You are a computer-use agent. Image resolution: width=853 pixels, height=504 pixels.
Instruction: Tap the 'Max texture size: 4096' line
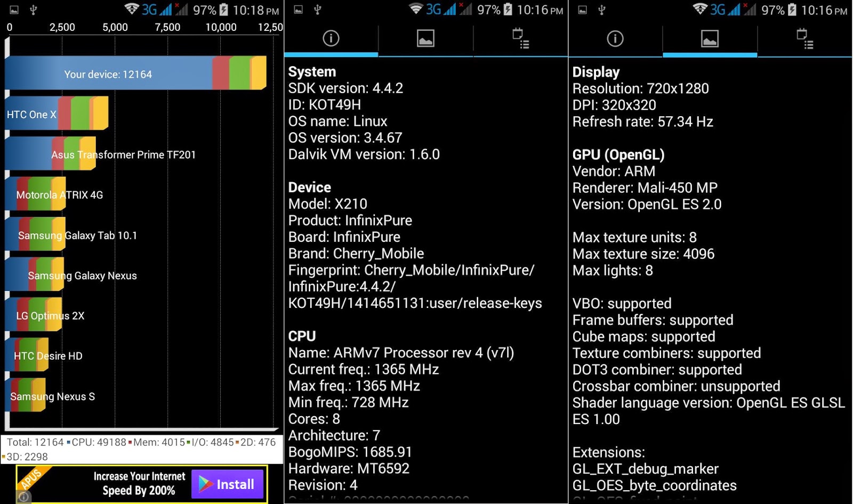(x=643, y=254)
